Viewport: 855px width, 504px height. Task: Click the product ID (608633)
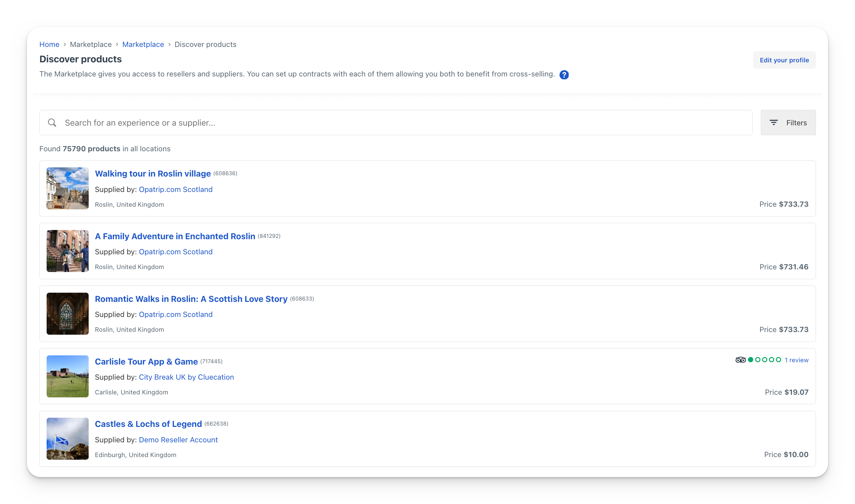(x=302, y=299)
